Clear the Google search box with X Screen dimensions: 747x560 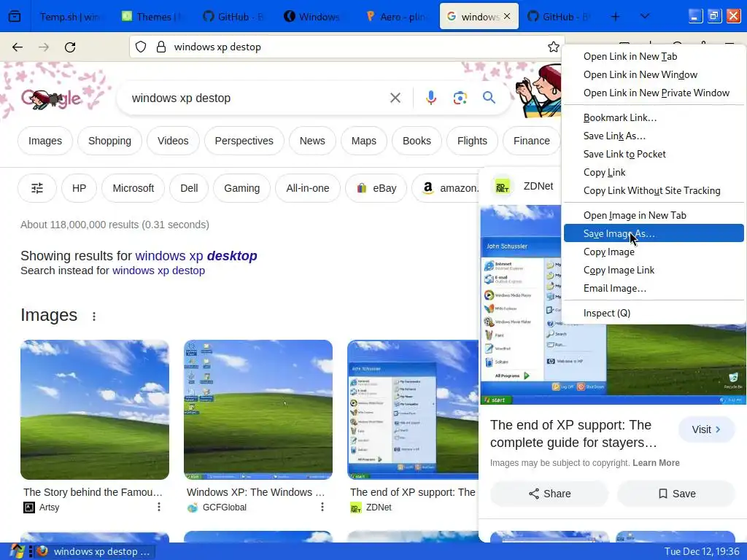pyautogui.click(x=395, y=98)
